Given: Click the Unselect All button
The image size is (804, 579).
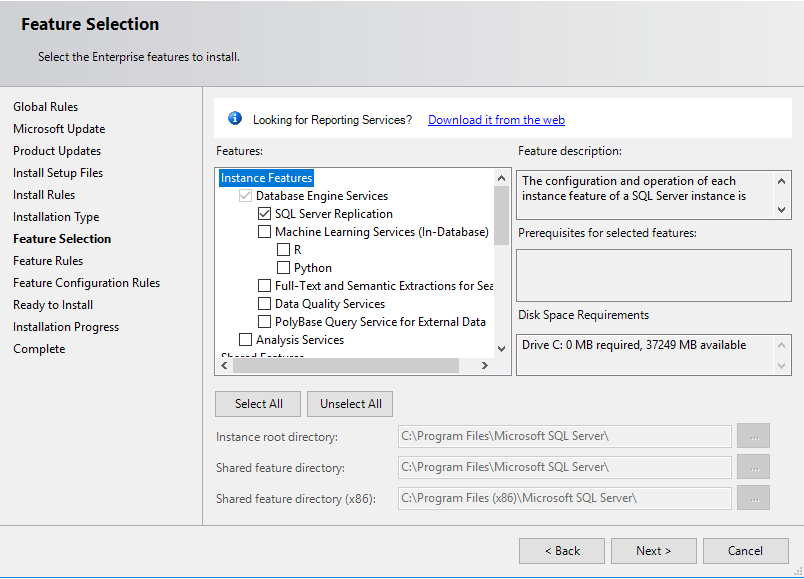Looking at the screenshot, I should [x=351, y=404].
